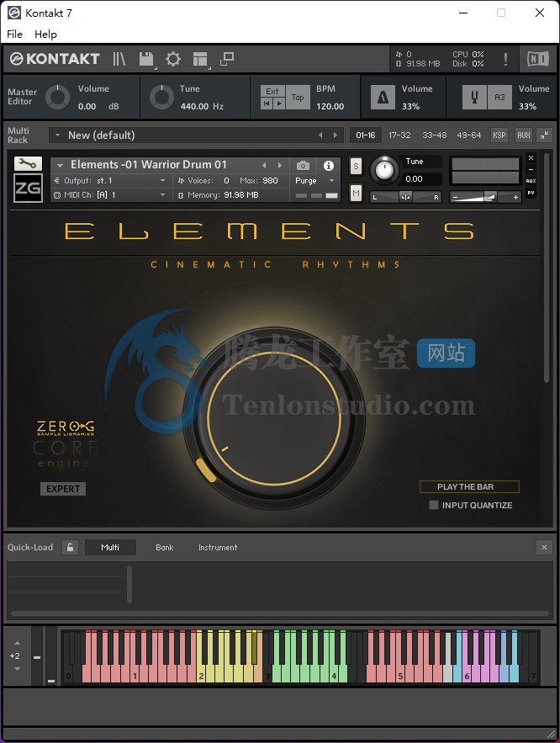Screen dimensions: 560x743
Task: Solo the instrument with S button
Action: [x=356, y=167]
